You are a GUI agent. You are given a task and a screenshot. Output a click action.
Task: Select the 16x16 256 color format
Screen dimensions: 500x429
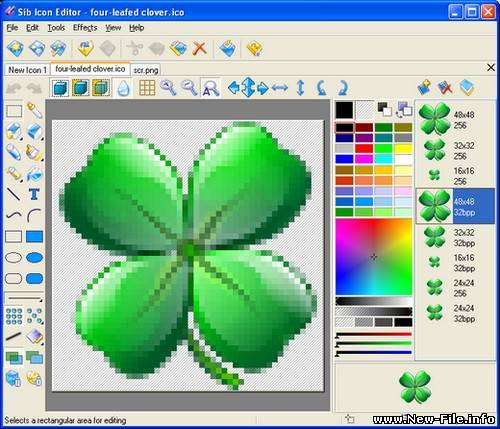pos(454,176)
